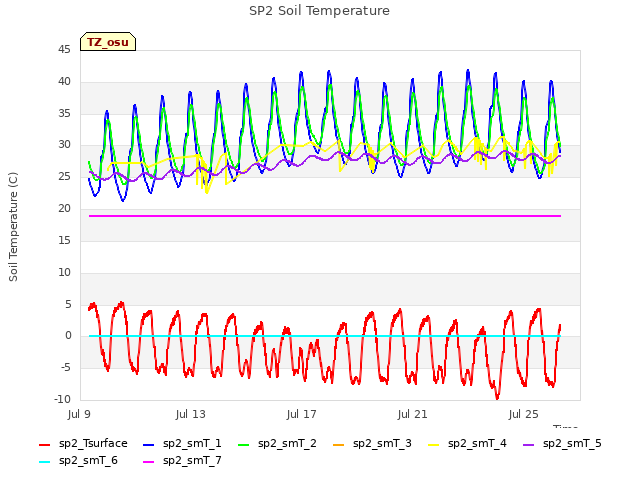The image size is (640, 480).
Task: Click the magenta sp2_smT_7 legend marker
Action: point(149,462)
